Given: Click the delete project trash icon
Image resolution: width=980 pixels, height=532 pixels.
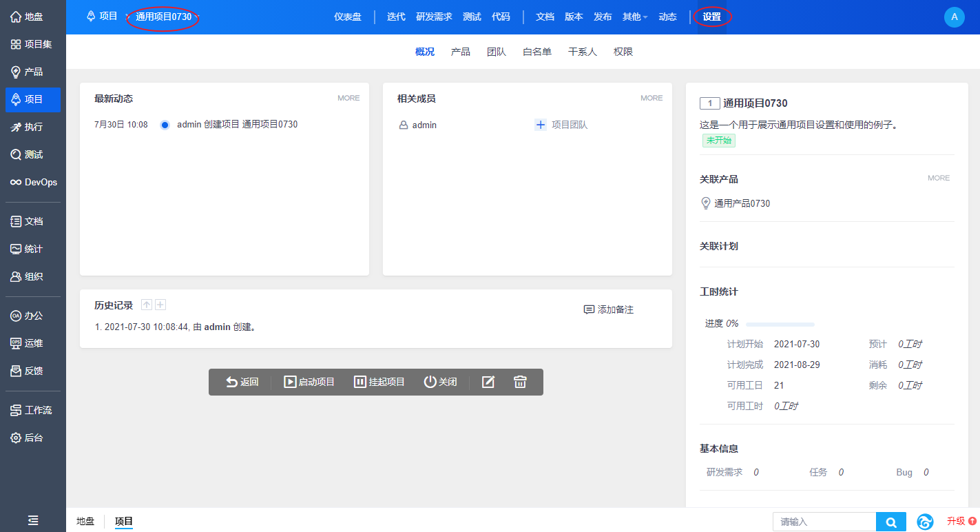Looking at the screenshot, I should [x=520, y=382].
